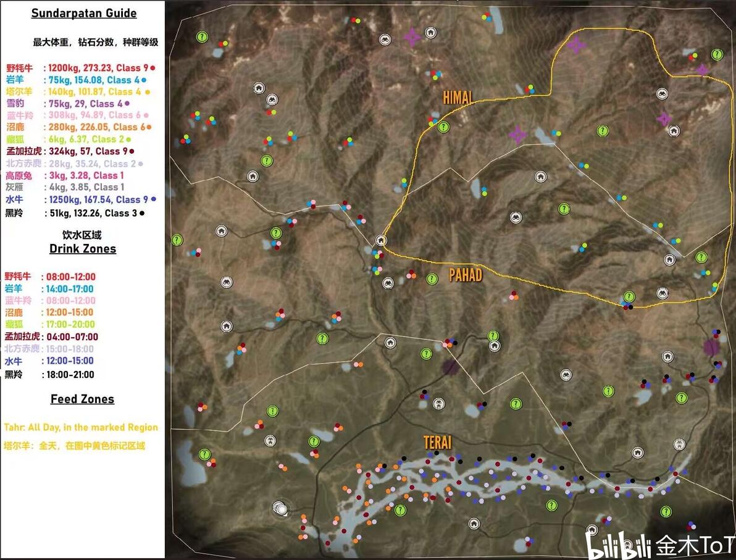Click the 'Tahr: All Day, in the marked Region' line
736x560 pixels.
pos(81,427)
